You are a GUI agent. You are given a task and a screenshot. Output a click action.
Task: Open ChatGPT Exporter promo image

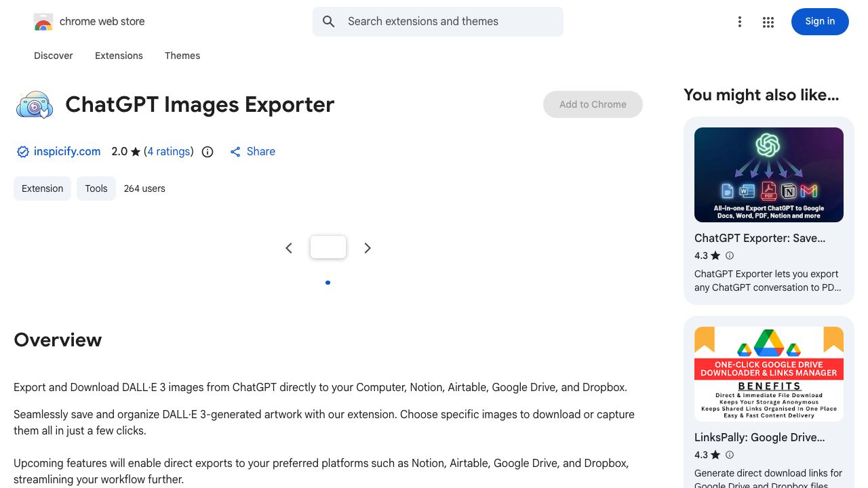click(769, 175)
